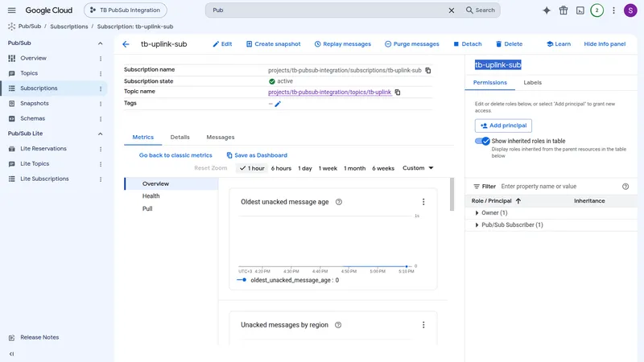
Task: Toggle Show inherited roles in table
Action: point(482,142)
